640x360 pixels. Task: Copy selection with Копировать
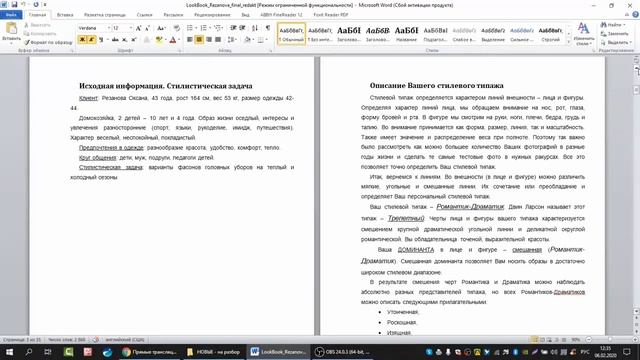click(40, 33)
